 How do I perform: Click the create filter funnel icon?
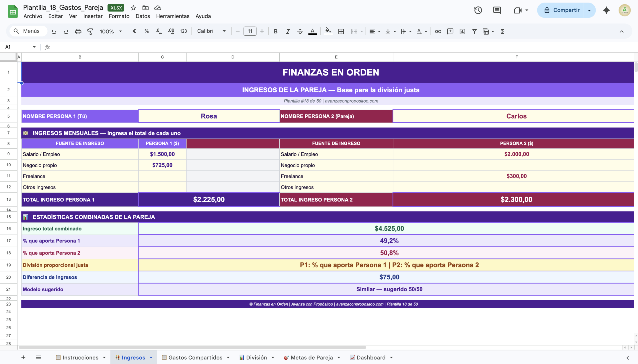coord(474,32)
